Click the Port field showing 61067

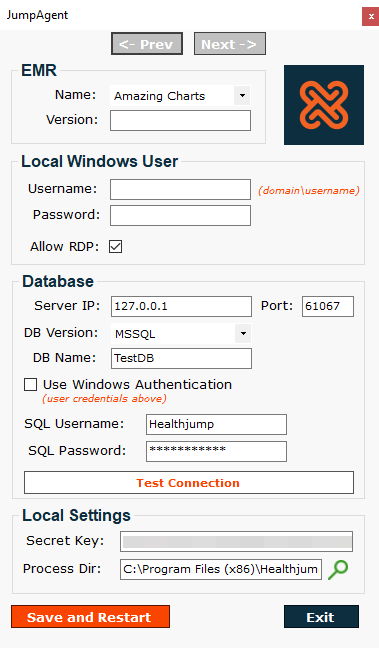click(328, 306)
